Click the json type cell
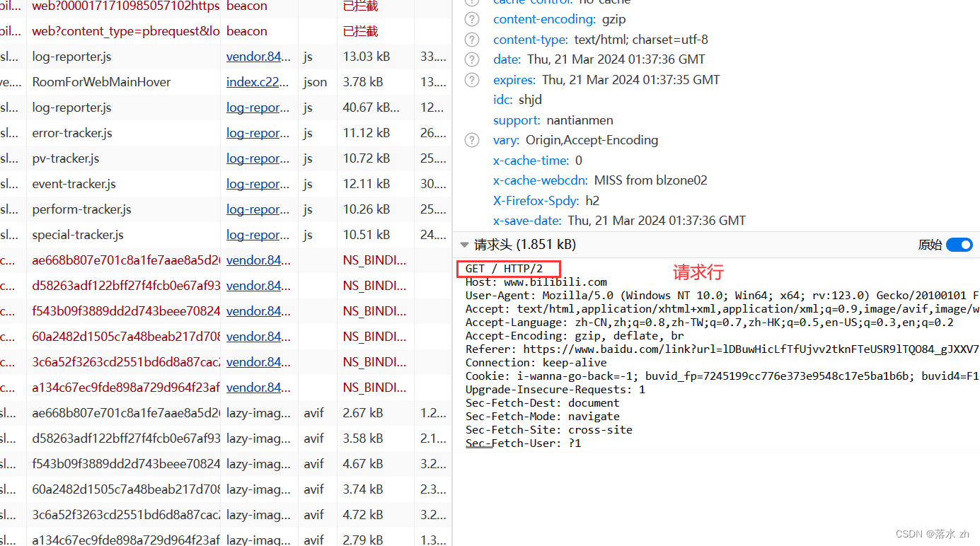This screenshot has width=980, height=546. click(316, 82)
